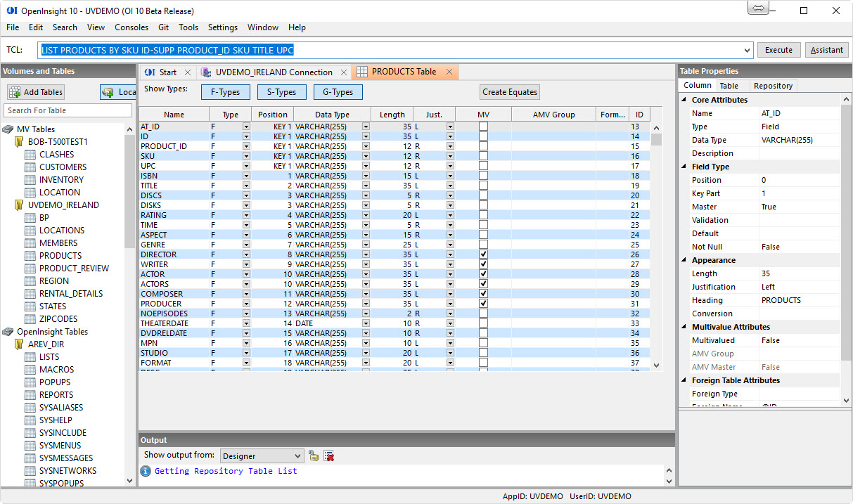The height and width of the screenshot is (504, 853).
Task: Toggle the MV checkbox for COMPOSER row
Action: (483, 294)
